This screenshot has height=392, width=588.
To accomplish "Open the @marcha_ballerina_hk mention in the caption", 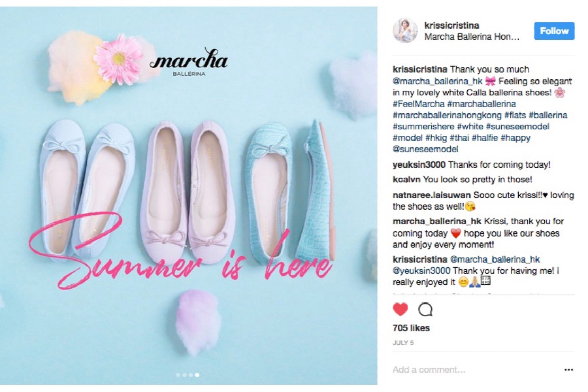I will click(437, 81).
